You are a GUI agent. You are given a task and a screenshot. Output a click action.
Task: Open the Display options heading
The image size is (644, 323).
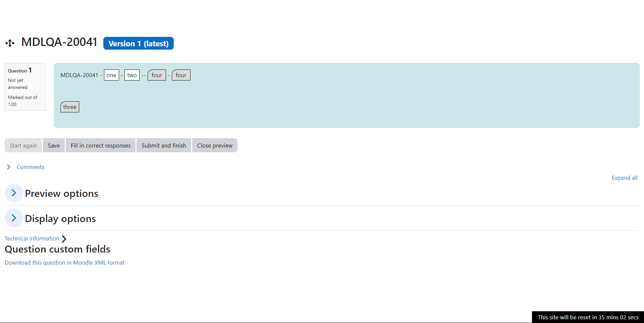pyautogui.click(x=60, y=219)
